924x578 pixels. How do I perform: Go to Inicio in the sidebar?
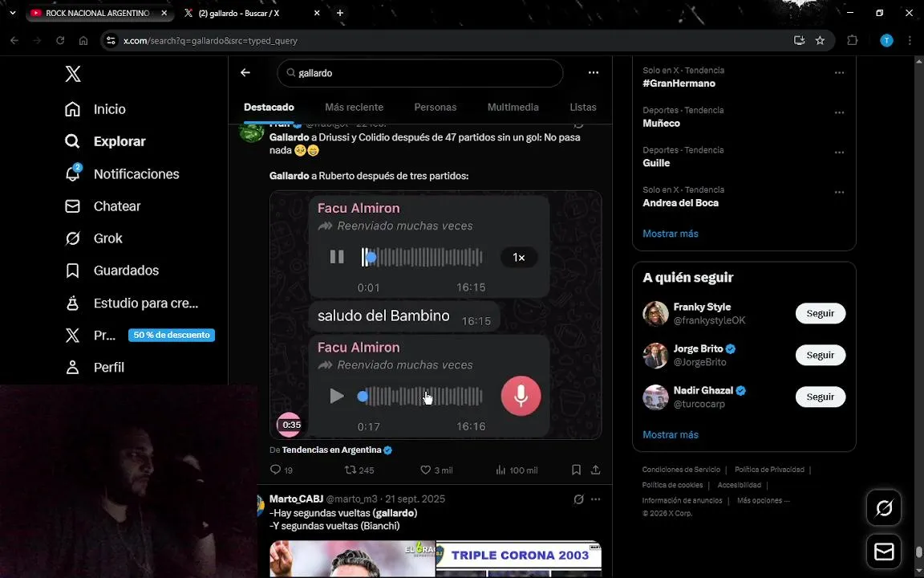coord(95,109)
